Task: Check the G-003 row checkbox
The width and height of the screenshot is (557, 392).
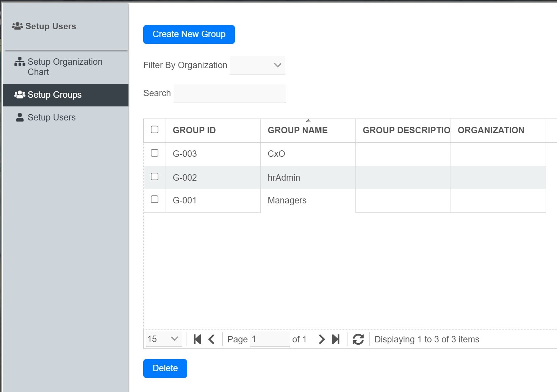Action: [155, 153]
